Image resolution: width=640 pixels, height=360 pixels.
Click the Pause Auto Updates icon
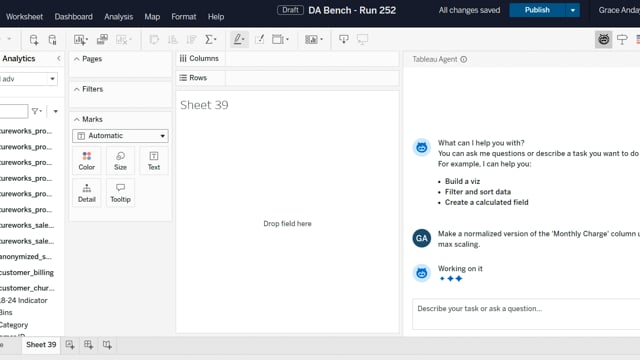tap(53, 40)
